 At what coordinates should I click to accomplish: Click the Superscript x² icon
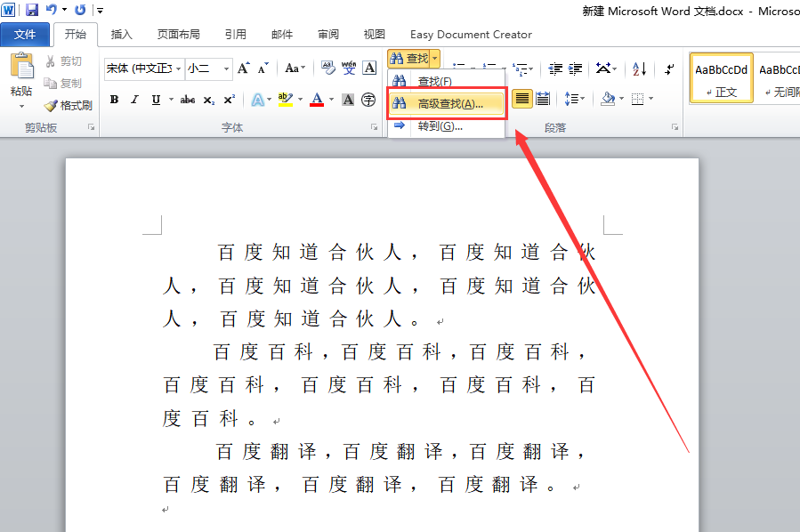(230, 100)
